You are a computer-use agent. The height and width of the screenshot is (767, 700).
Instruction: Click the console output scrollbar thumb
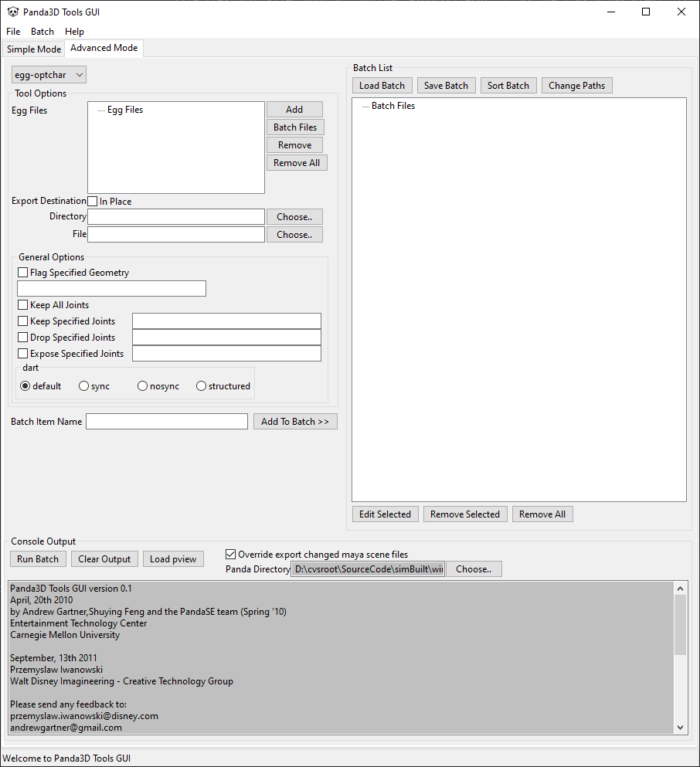[x=680, y=625]
